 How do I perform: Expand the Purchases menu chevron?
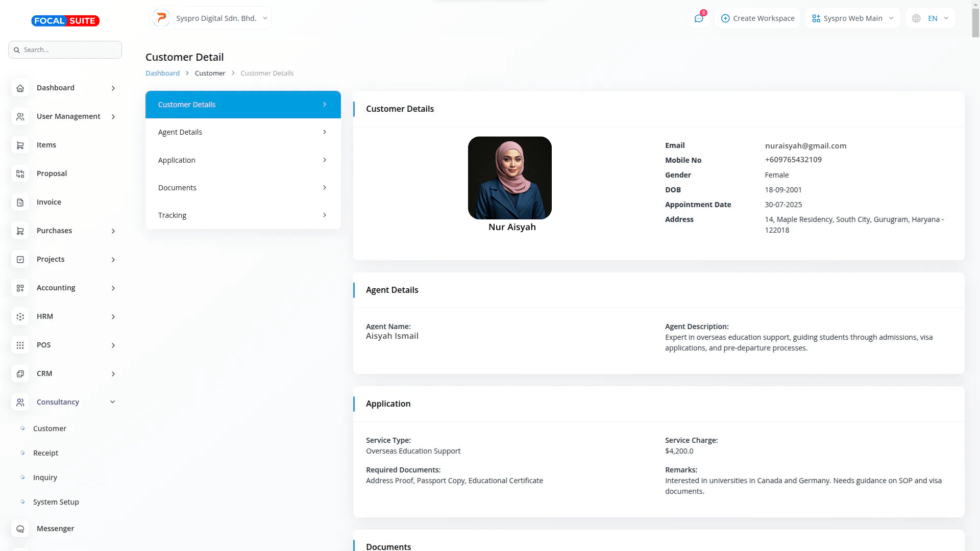(113, 231)
